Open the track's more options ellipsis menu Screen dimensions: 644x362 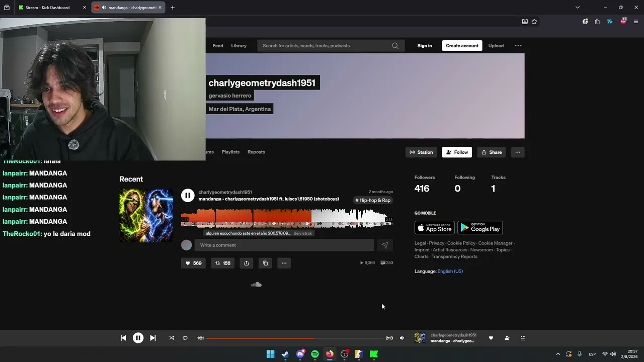284,263
